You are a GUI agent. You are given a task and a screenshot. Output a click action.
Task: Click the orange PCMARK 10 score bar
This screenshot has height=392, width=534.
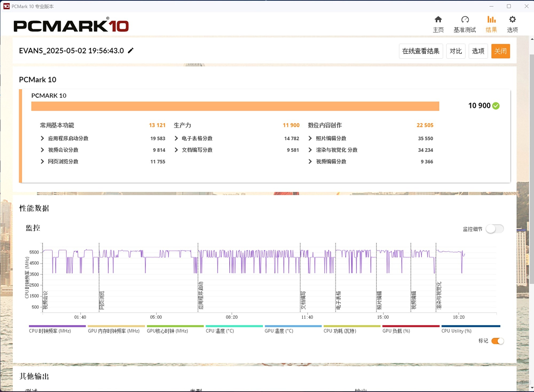(235, 106)
